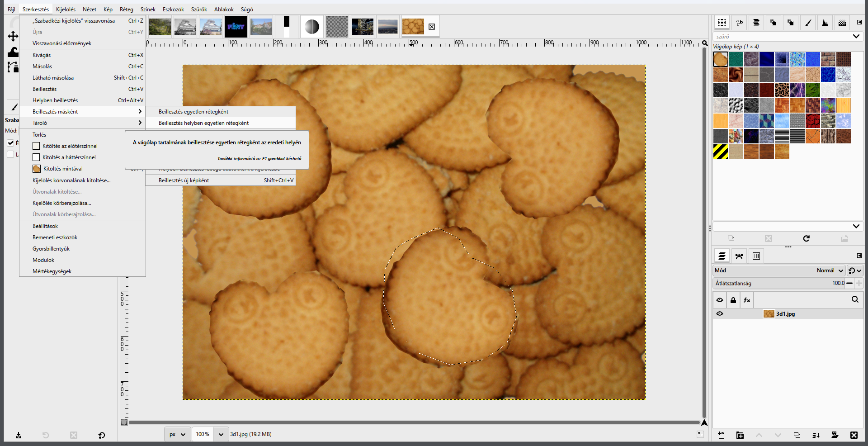Open the Fonts dock tab
This screenshot has height=446, width=868.
tap(740, 23)
